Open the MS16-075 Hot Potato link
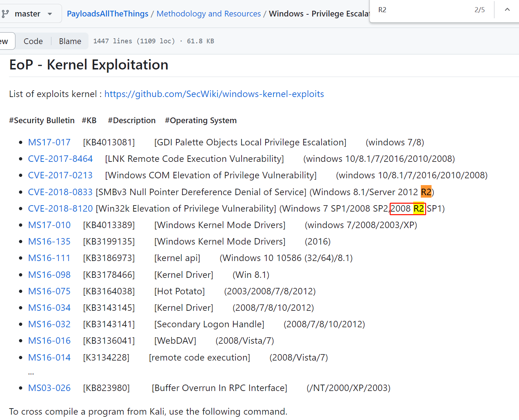The height and width of the screenshot is (420, 519). [49, 291]
